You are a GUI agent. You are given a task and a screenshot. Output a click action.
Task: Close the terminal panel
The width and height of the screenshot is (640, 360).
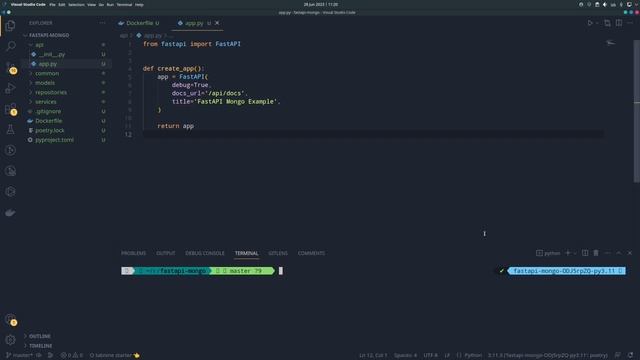click(x=630, y=253)
